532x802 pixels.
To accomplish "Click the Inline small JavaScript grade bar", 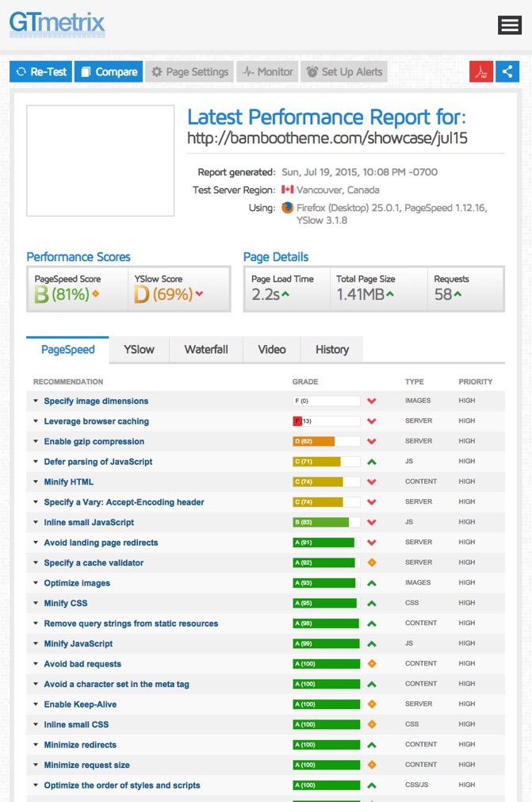I will coord(326,523).
